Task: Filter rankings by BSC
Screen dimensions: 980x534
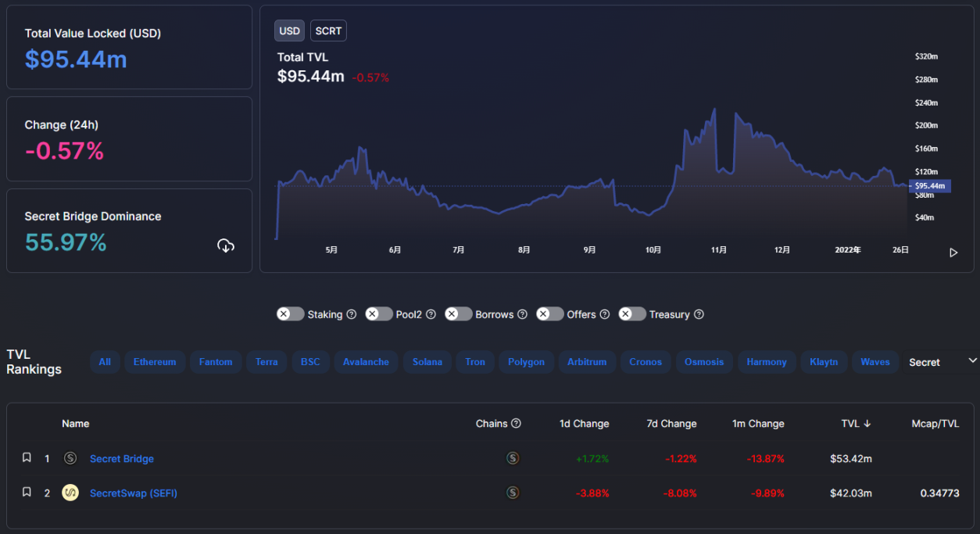Action: [310, 362]
